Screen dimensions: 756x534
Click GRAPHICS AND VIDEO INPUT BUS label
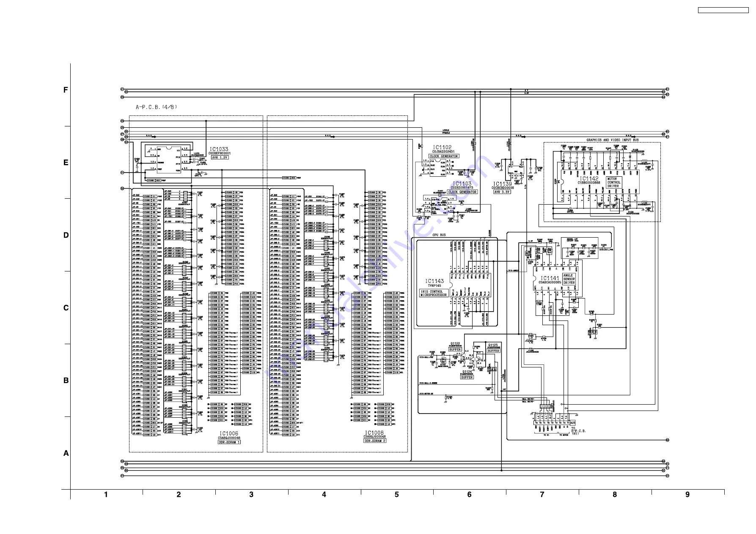point(613,140)
